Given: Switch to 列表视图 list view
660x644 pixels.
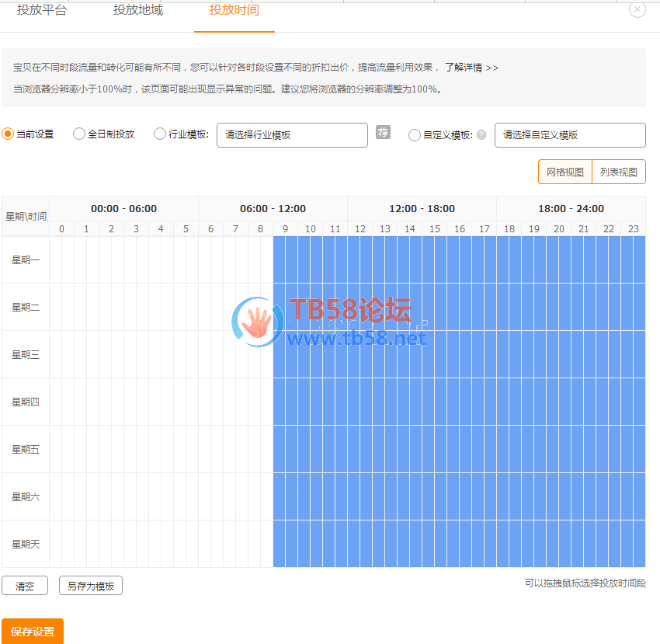Looking at the screenshot, I should pos(618,172).
